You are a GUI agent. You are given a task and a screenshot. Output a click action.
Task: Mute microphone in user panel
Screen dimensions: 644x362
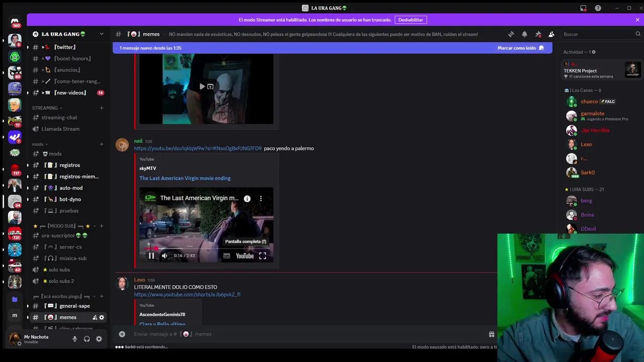pos(74,339)
